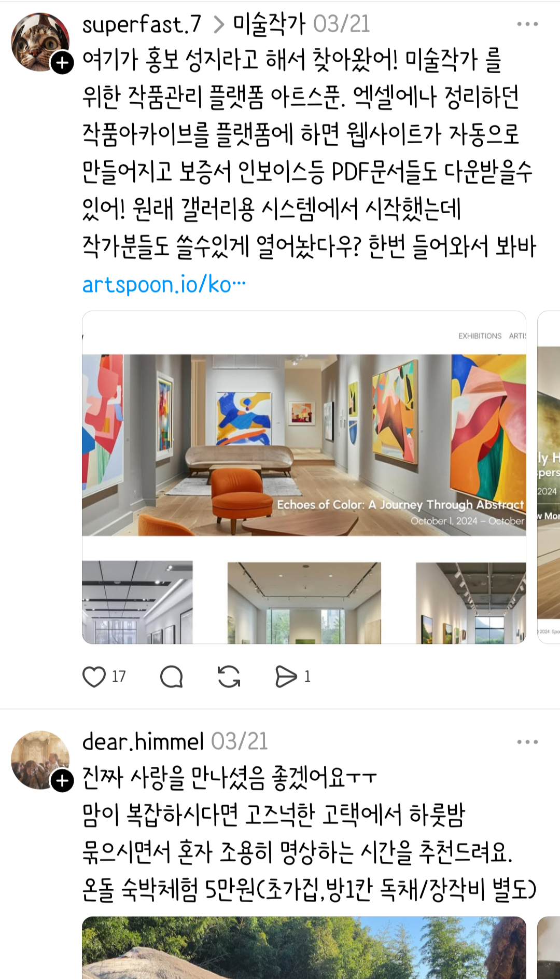Open three-dot menu on dear.himmel post
Viewport: 560px width, 979px height.
[x=527, y=742]
